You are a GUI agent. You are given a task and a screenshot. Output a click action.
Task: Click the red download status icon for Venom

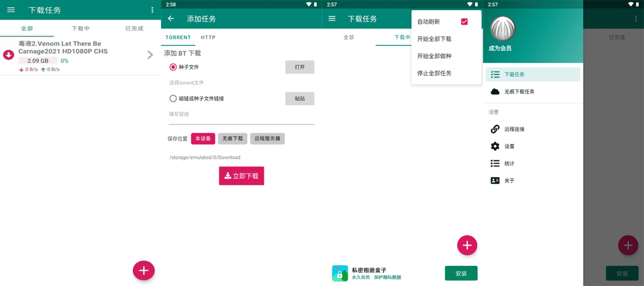click(x=9, y=55)
